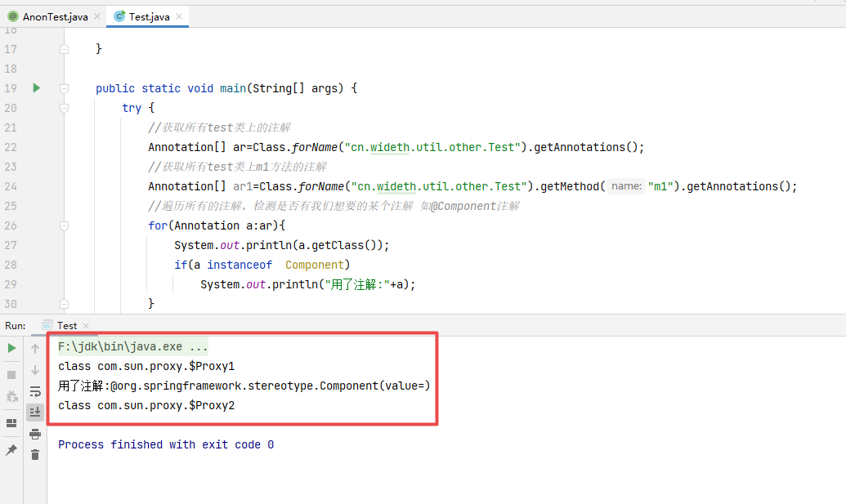Click fold end marker at line 30

pos(65,304)
